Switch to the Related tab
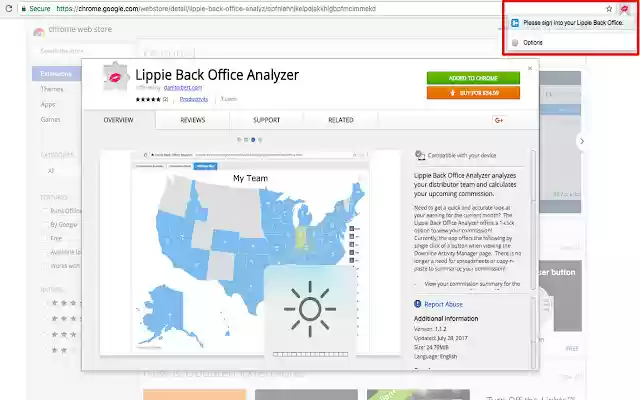 (341, 120)
